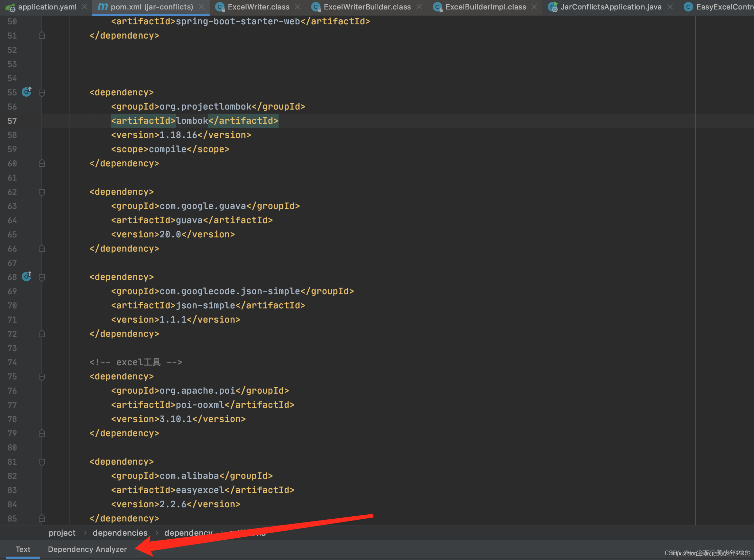The width and height of the screenshot is (754, 560).
Task: Place cursor in lombok version 1.18.16 text
Action: pyautogui.click(x=178, y=135)
